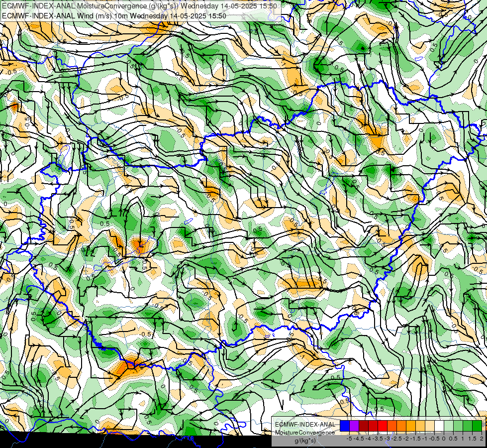The height and width of the screenshot is (448, 487).
Task: Select the palest green swatch right of 0
Action: click(449, 426)
